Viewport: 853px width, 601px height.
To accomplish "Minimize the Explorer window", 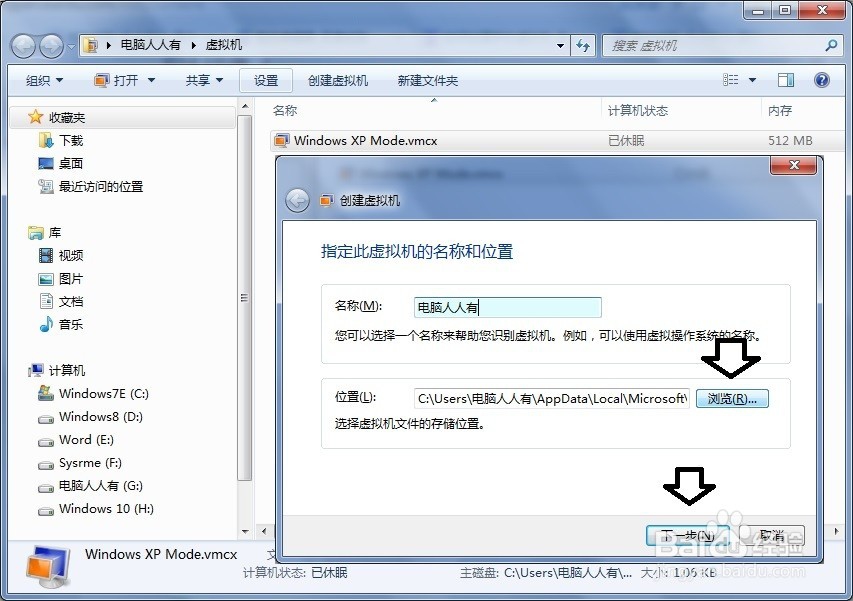I will click(x=758, y=10).
